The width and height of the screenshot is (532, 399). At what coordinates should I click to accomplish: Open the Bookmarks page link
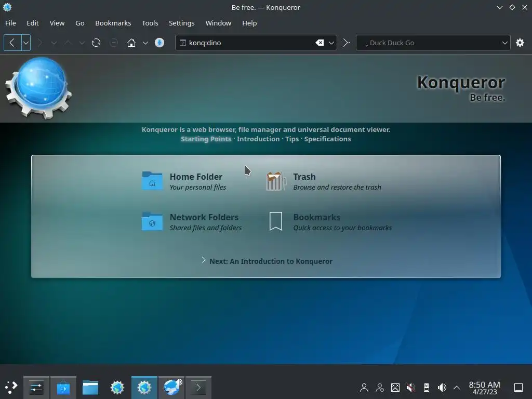316,217
